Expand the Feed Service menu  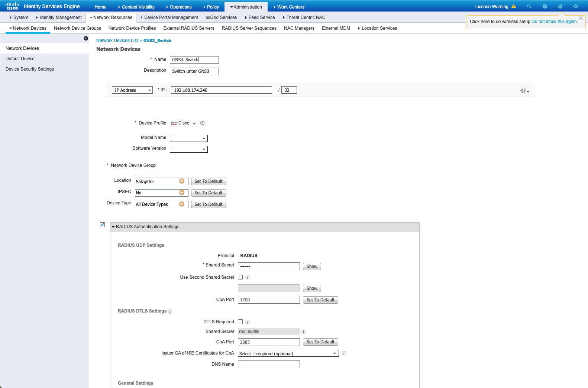[x=260, y=17]
